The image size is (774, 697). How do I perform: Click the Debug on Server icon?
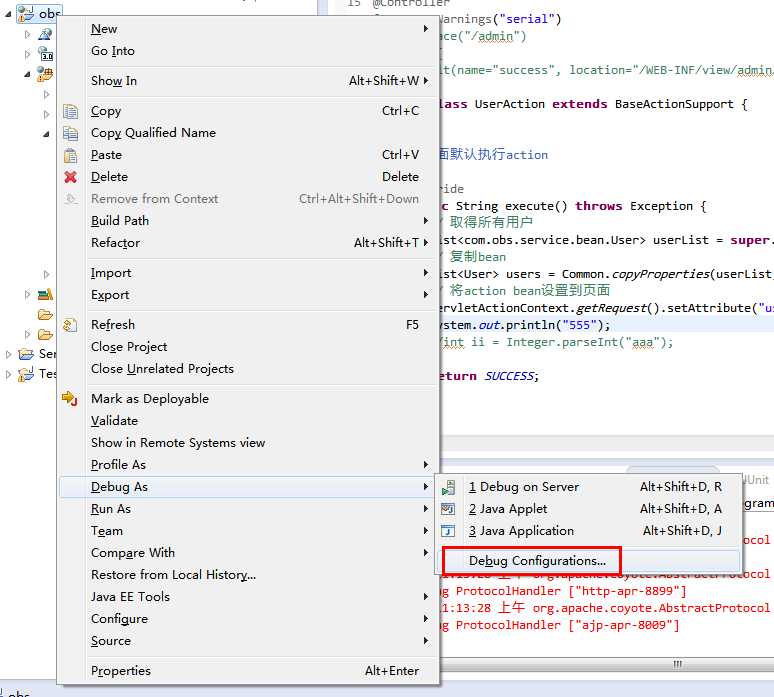448,487
